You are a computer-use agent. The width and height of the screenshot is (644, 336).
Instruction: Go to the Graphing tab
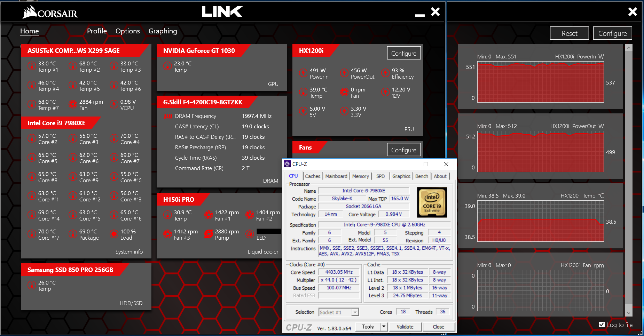[x=163, y=31]
